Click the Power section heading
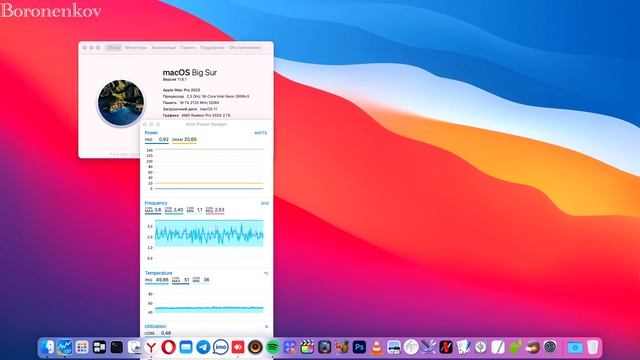Viewport: 640px width, 360px height. click(151, 133)
